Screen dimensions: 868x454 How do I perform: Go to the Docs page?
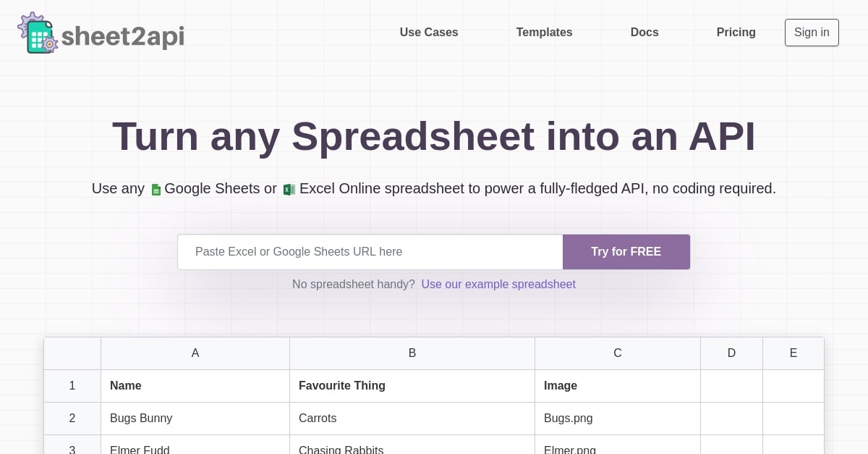pos(644,33)
